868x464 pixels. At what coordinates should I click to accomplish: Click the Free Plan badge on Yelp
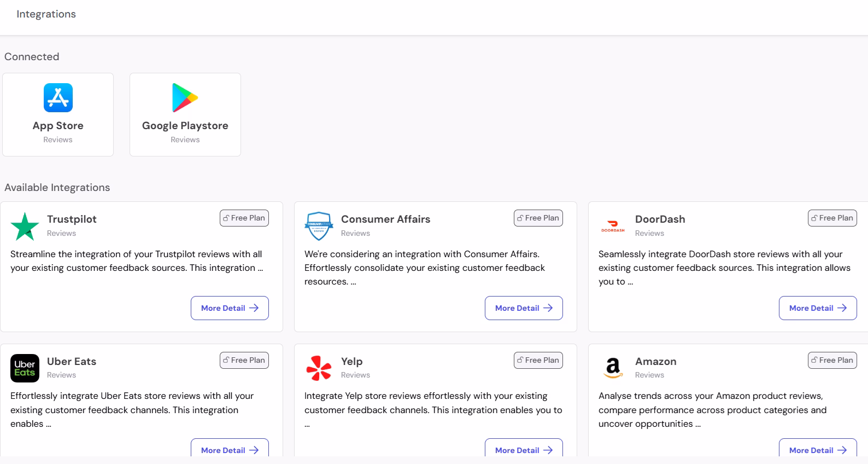(x=538, y=360)
